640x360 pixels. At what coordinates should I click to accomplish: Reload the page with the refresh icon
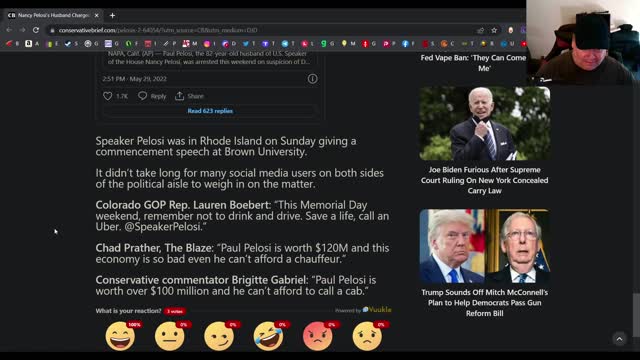click(x=36, y=30)
